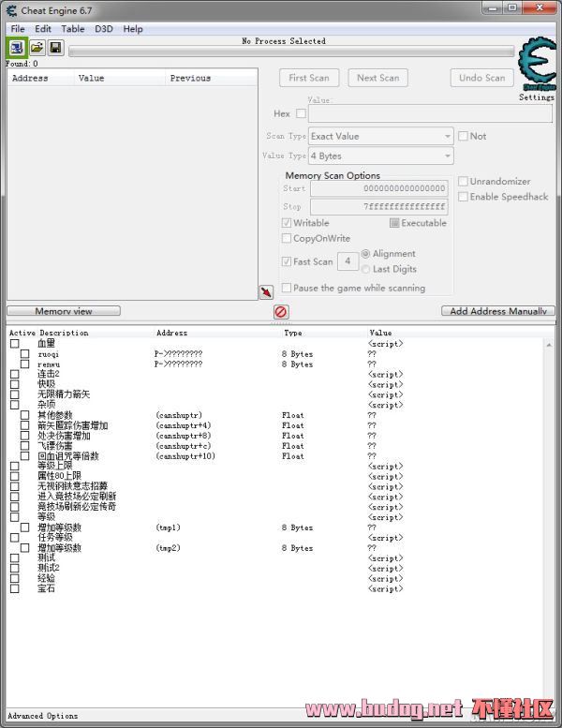Click the floppy disk save icon

(56, 47)
